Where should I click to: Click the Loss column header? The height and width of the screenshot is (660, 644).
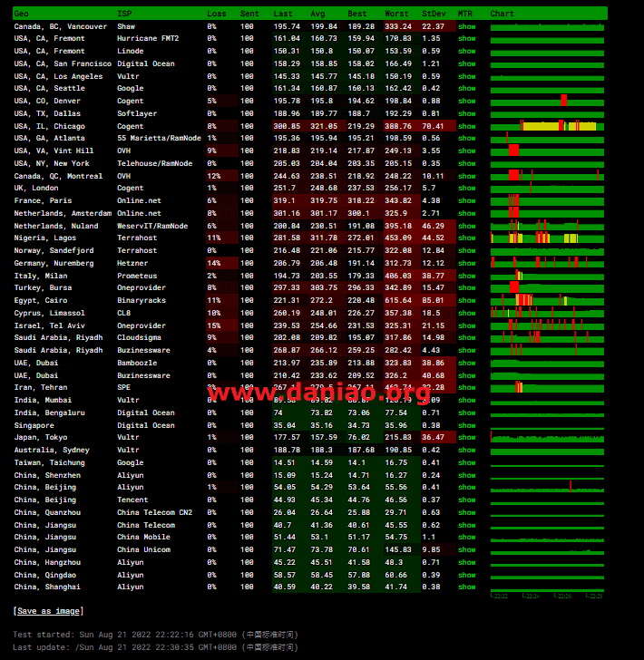217,14
